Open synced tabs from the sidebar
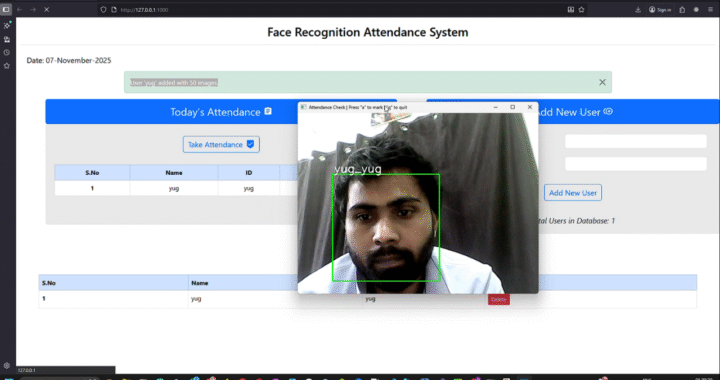 (6, 39)
